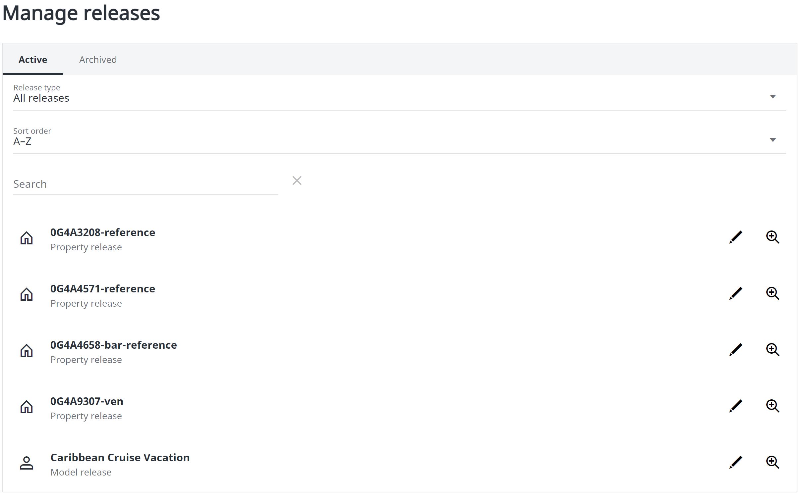Select the Active tab
812x504 pixels.
[x=33, y=60]
